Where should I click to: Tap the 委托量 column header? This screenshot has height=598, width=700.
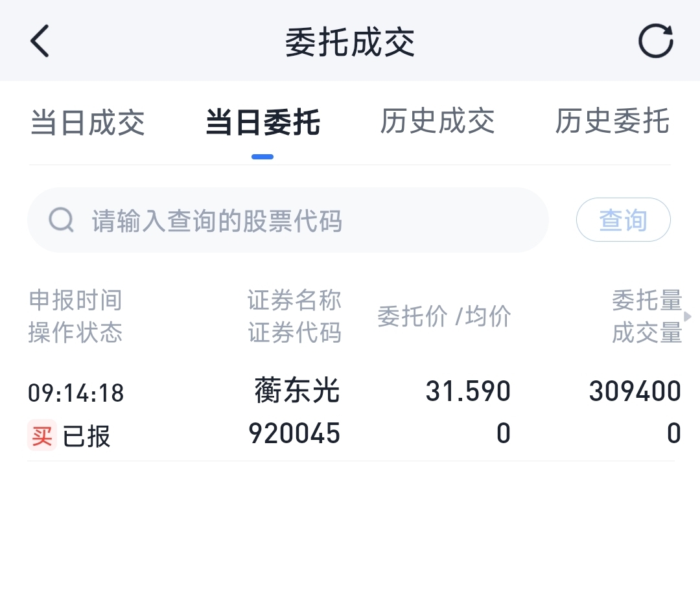647,301
